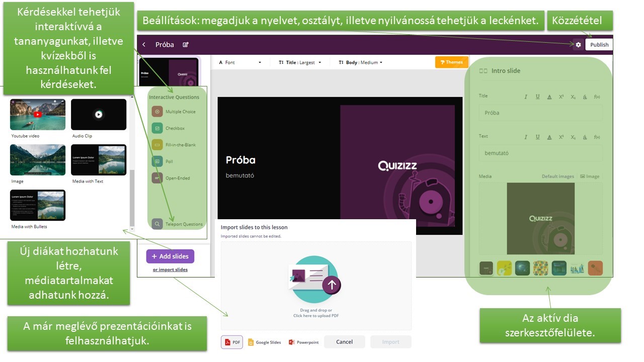
Task: Pick the colorful pattern default image
Action: [x=541, y=268]
